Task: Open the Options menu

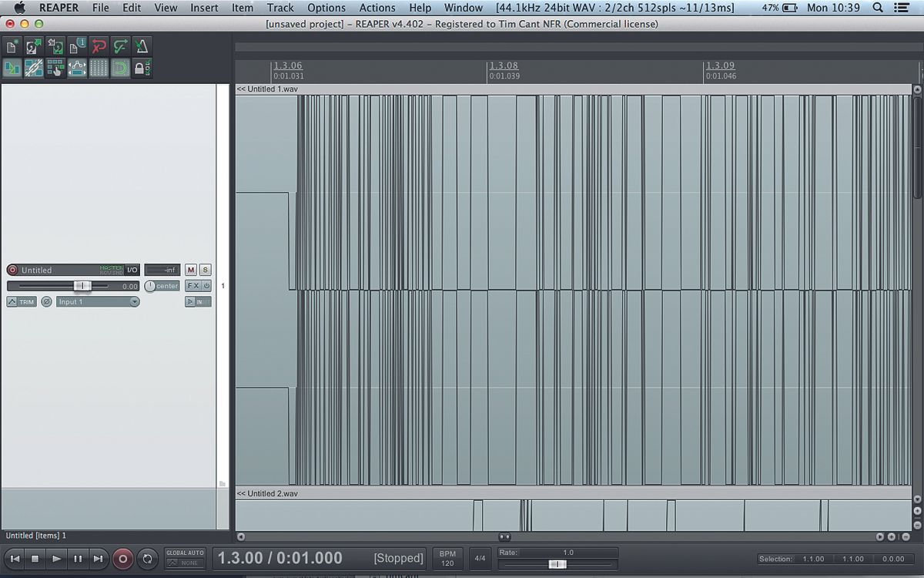Action: (x=326, y=8)
